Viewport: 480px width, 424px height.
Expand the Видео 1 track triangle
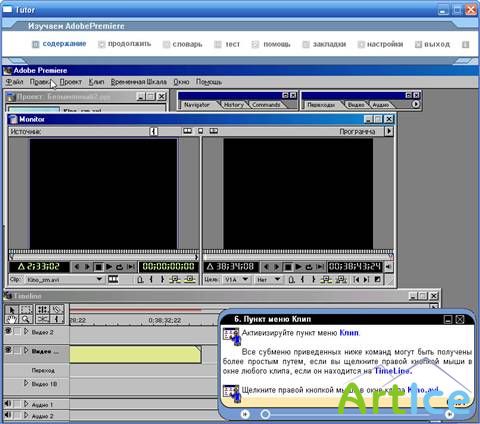pos(26,351)
